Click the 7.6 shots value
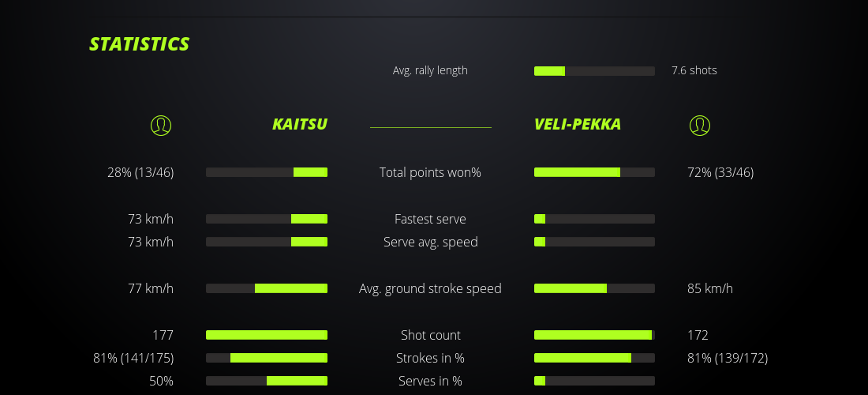Image resolution: width=868 pixels, height=395 pixels. 694,70
